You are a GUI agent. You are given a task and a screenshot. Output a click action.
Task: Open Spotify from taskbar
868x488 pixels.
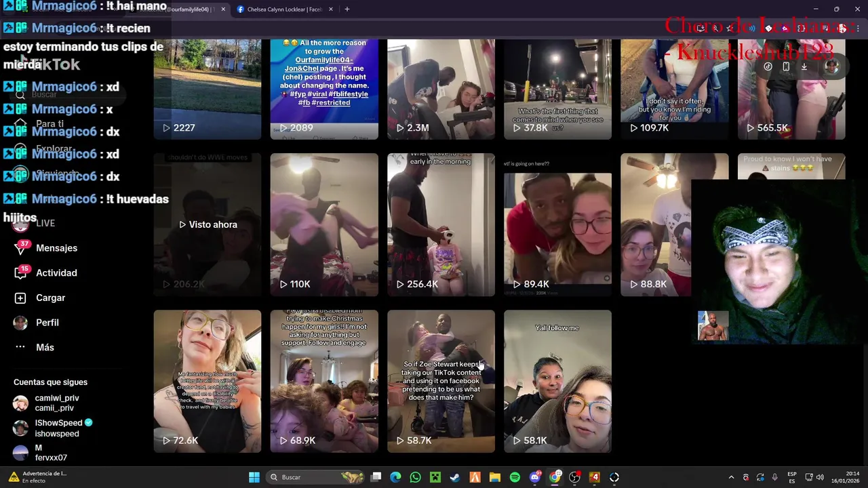coord(515,477)
